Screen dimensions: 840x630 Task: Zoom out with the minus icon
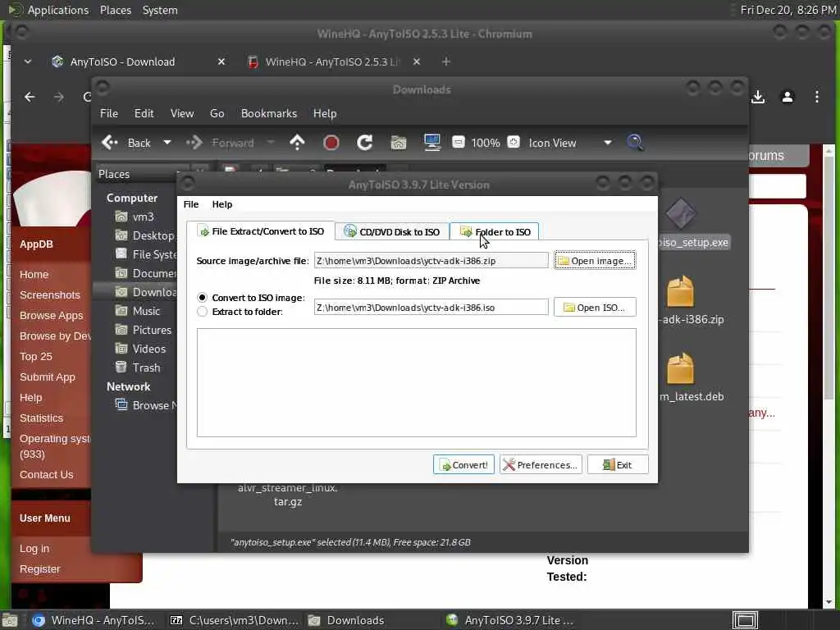tap(458, 143)
